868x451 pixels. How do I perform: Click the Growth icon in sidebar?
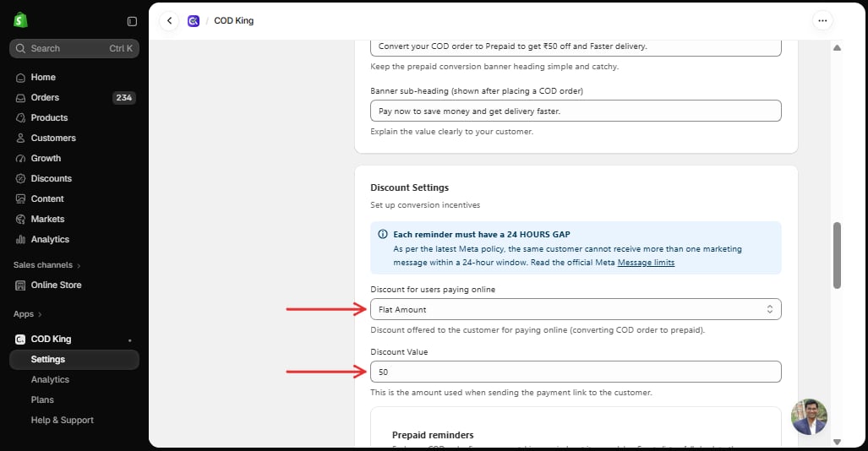click(x=20, y=158)
